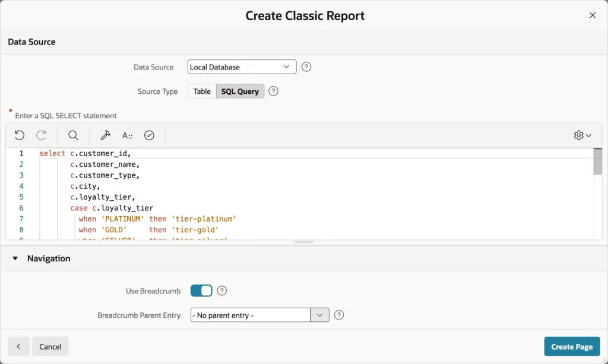Click the Cancel button

[50, 347]
